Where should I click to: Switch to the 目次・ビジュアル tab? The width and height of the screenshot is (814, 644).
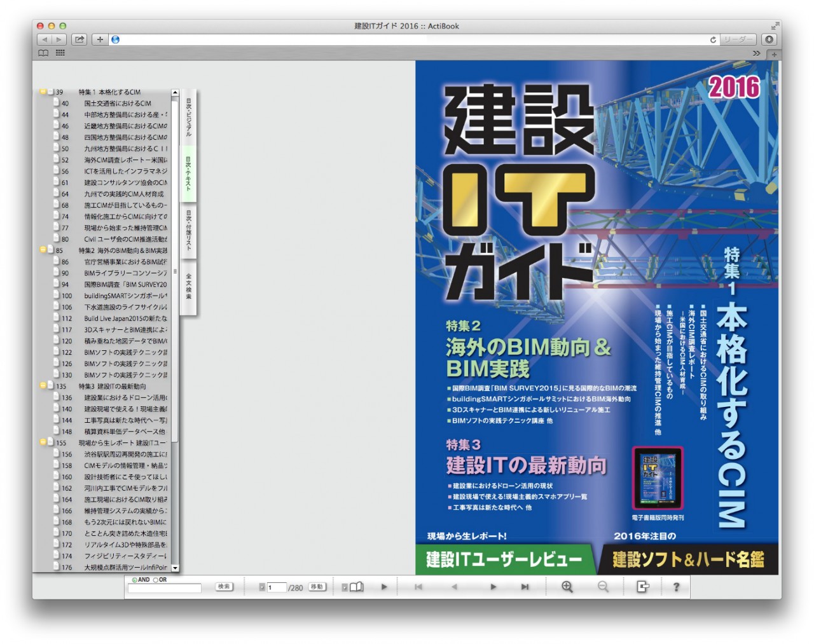tap(188, 117)
